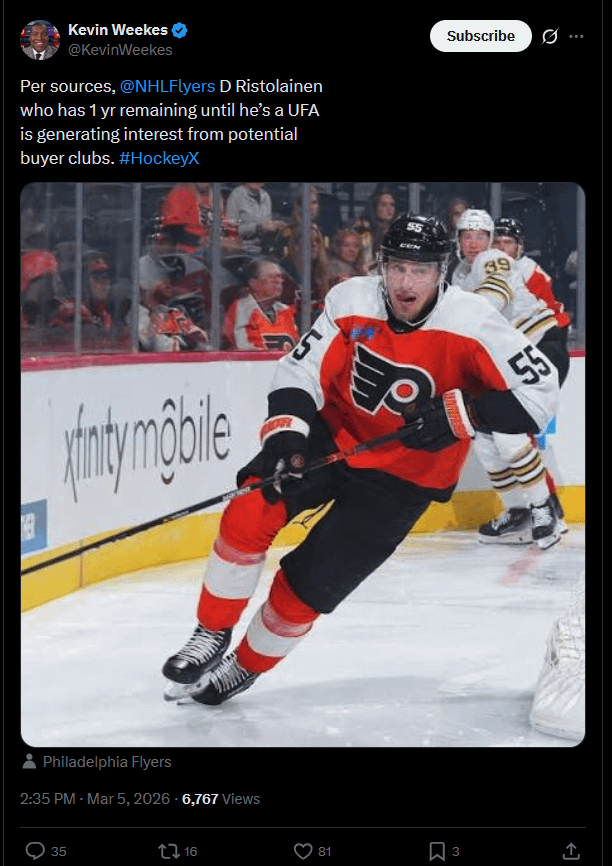Open the #HockeyX hashtag

tap(159, 158)
